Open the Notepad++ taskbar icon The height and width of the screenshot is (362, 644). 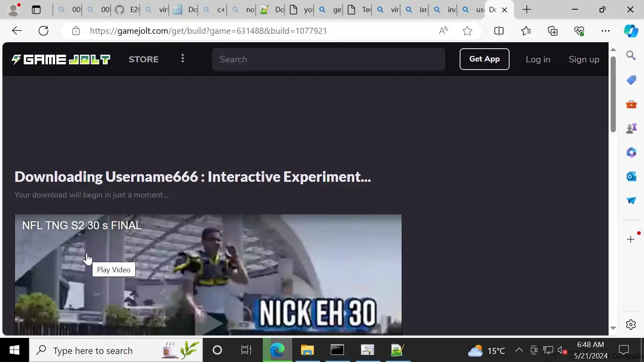tap(398, 350)
